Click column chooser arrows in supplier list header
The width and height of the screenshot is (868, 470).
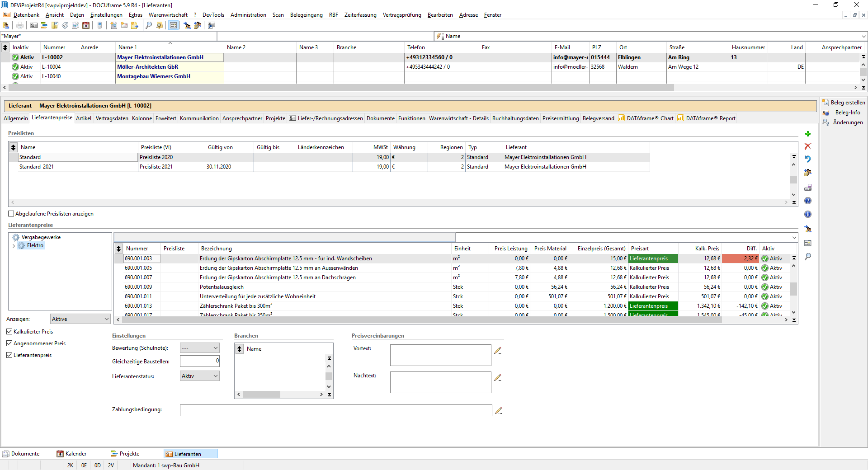pos(5,47)
